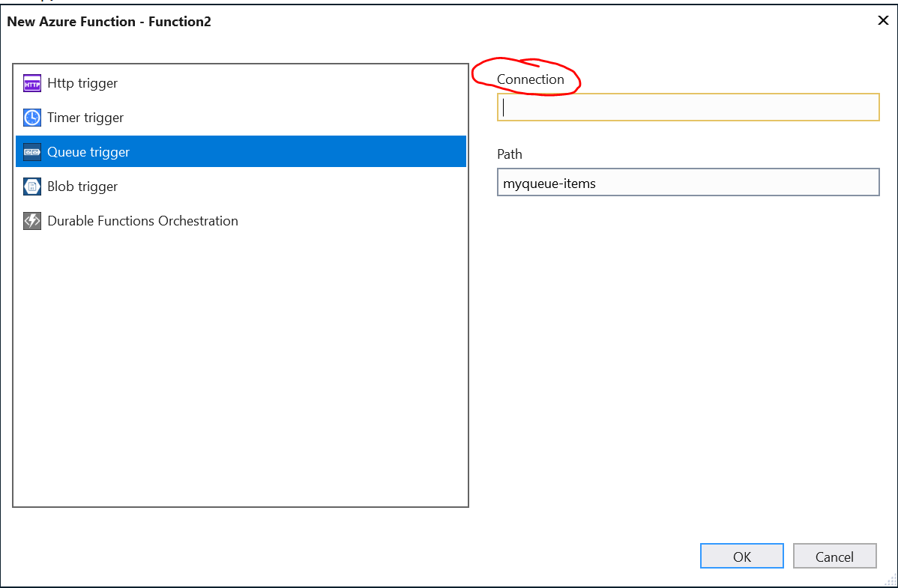Select the Http trigger template

coord(82,83)
